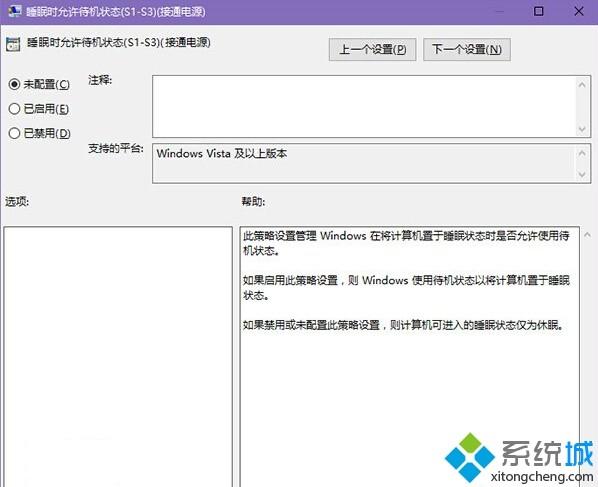Image resolution: width=598 pixels, height=487 pixels.
Task: Maximize the policy setting window
Action: pyautogui.click(x=539, y=11)
